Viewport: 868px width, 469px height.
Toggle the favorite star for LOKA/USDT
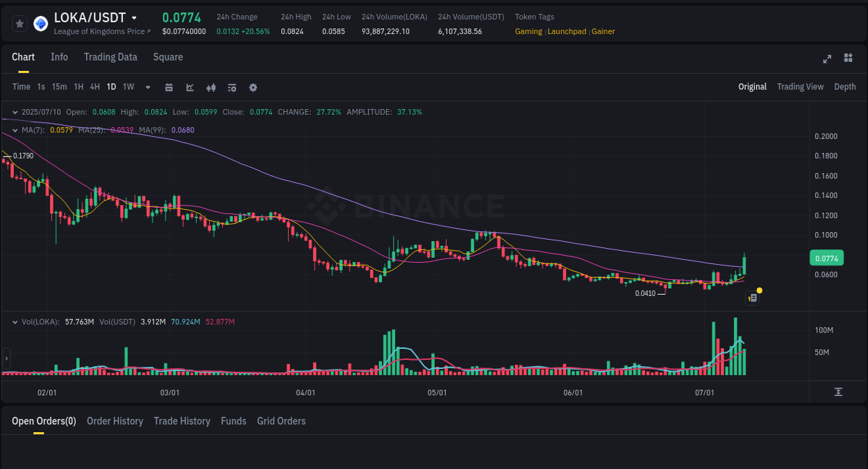pyautogui.click(x=19, y=23)
